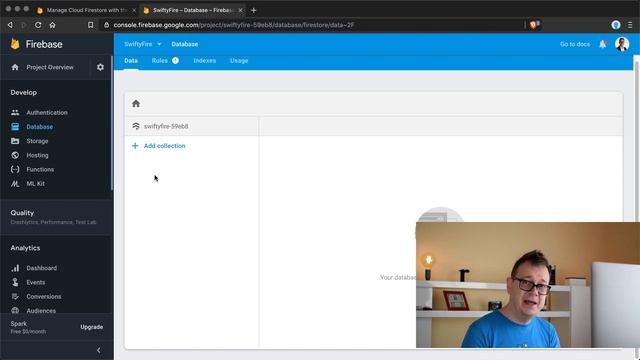Screen dimensions: 640x360
Task: Click the browser home icon
Action: point(52,25)
